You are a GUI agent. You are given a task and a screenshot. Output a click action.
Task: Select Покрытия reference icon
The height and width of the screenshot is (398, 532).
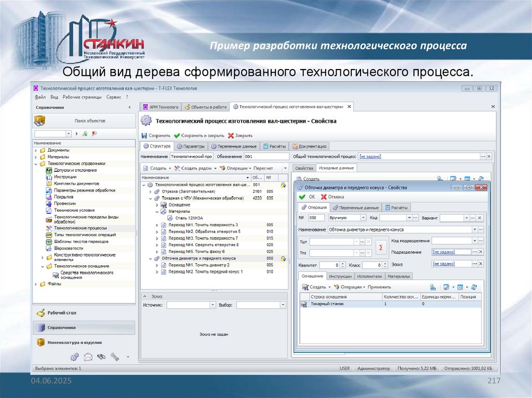coord(49,197)
